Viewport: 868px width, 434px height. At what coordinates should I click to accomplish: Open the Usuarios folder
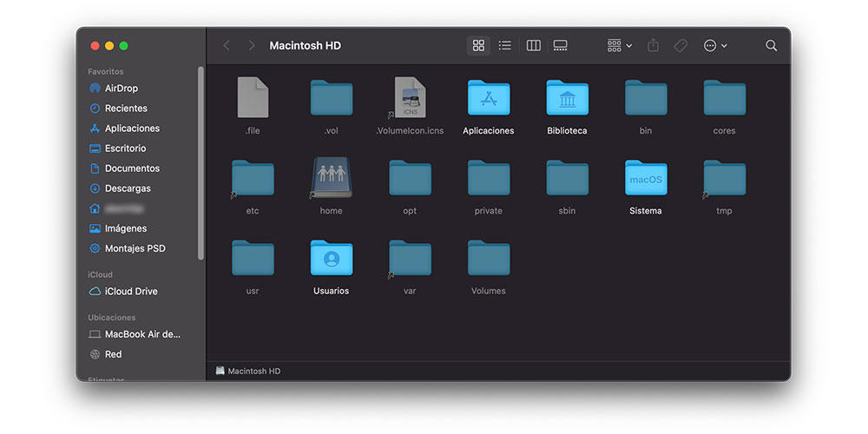point(331,259)
